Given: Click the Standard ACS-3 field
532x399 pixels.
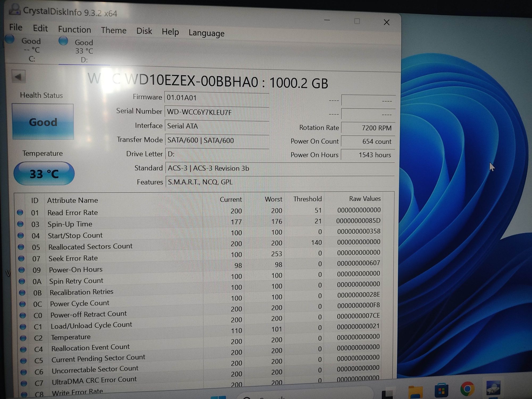Looking at the screenshot, I should coord(280,168).
